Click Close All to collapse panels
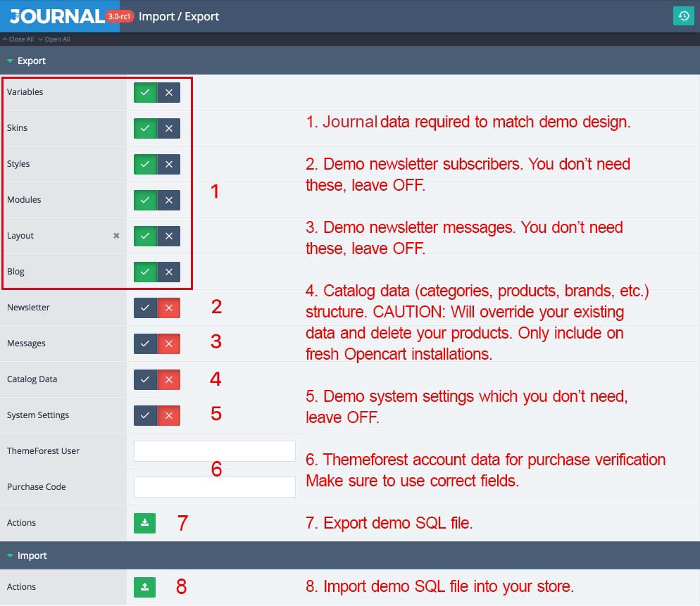 pyautogui.click(x=18, y=39)
